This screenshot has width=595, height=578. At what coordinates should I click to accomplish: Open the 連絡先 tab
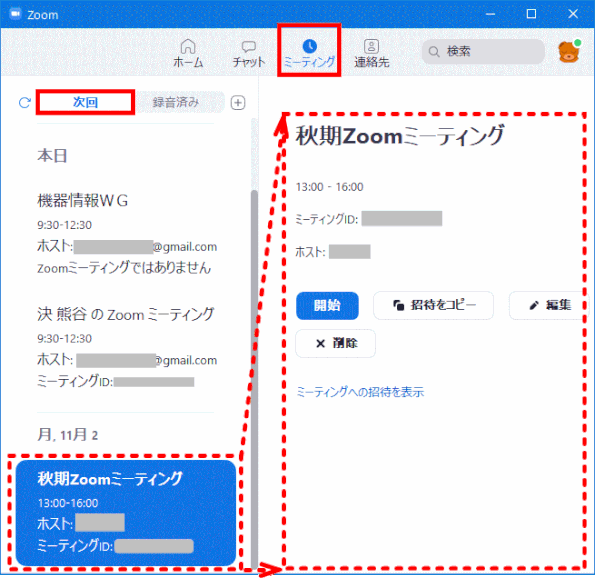click(371, 53)
